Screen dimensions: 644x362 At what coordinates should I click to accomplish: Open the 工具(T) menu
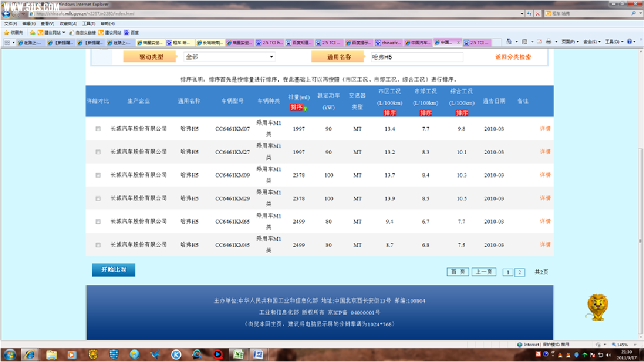pyautogui.click(x=88, y=23)
